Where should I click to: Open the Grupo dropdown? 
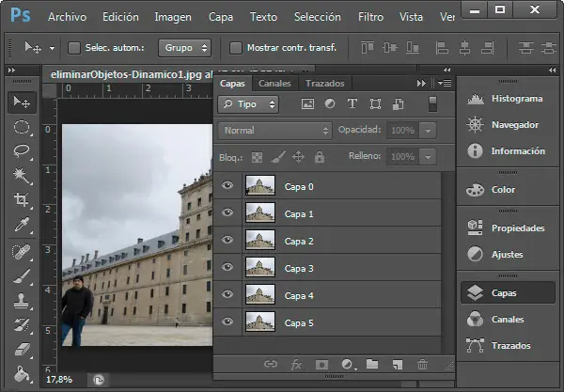(x=184, y=47)
